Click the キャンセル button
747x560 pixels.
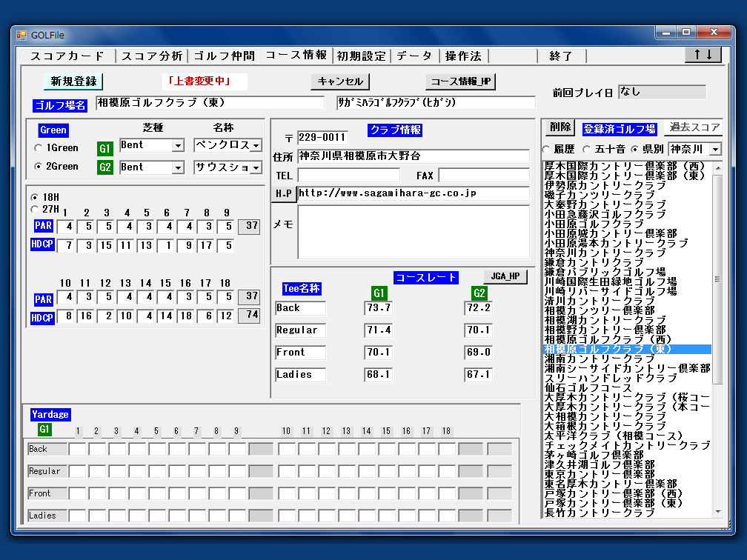340,81
